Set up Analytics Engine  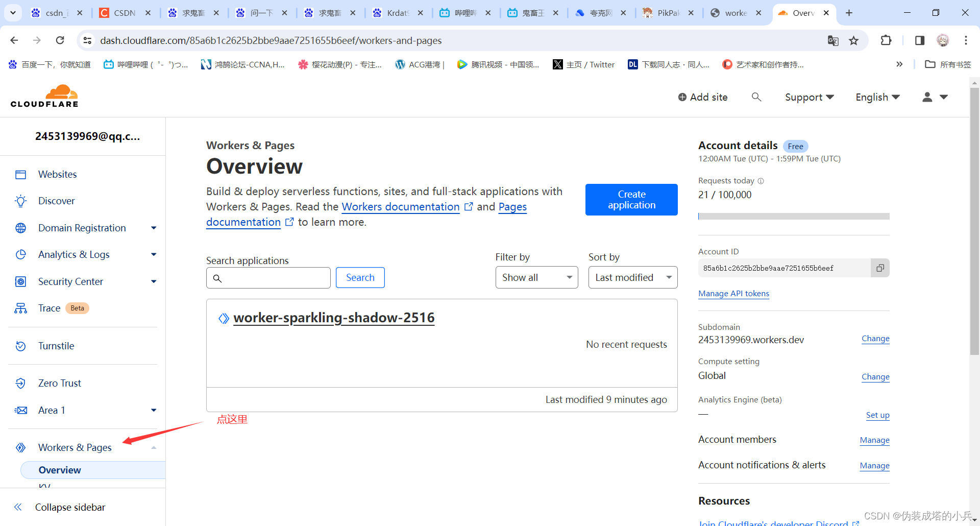pos(877,415)
